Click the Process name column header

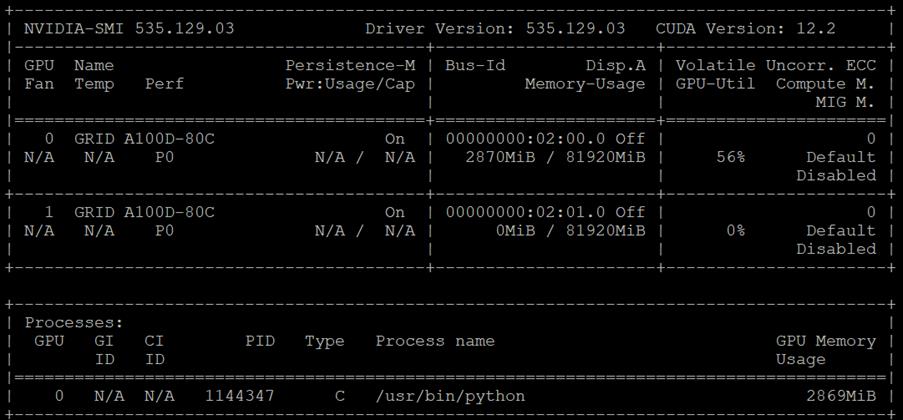tap(435, 341)
